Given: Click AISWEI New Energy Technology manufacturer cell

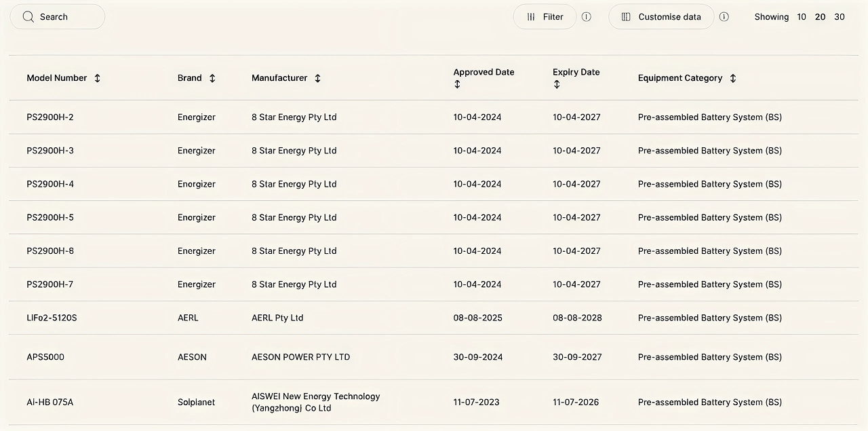Looking at the screenshot, I should point(316,402).
